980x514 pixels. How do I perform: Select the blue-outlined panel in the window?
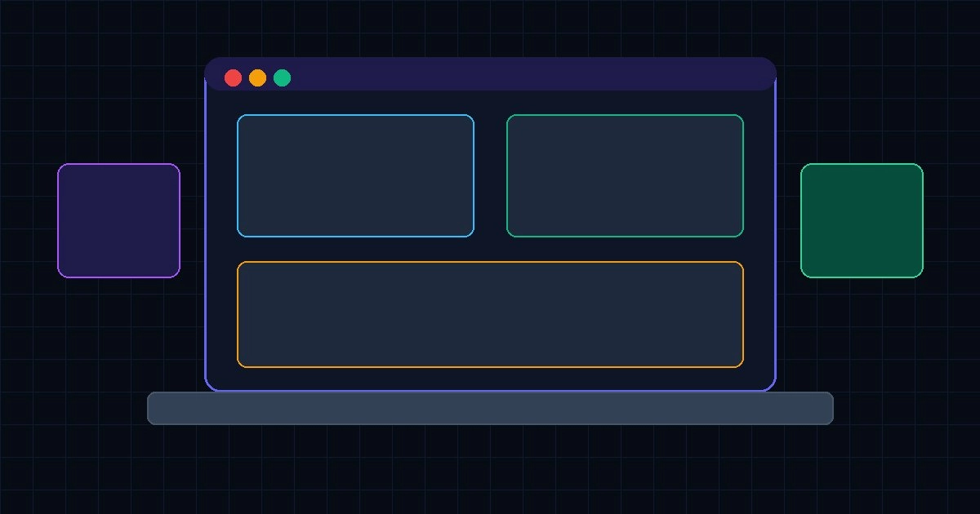point(355,175)
